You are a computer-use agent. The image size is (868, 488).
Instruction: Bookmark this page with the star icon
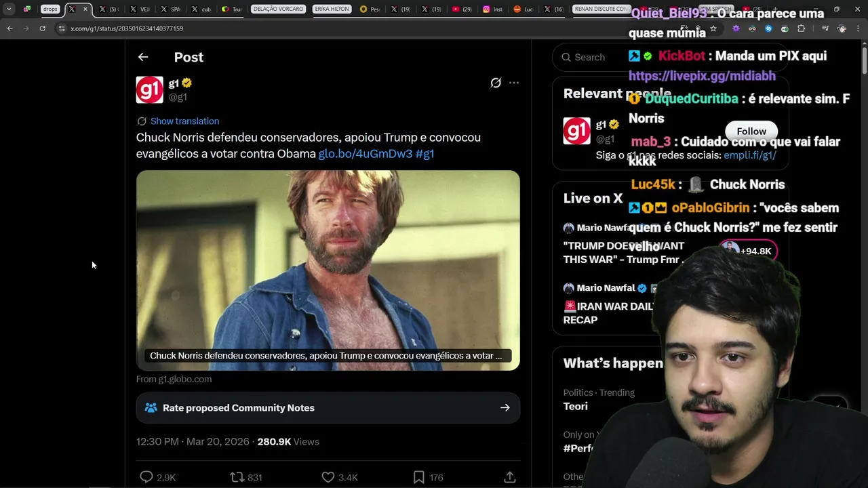coord(713,28)
